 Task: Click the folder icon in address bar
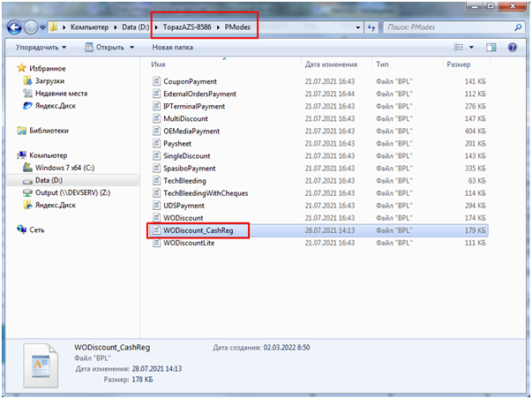[x=53, y=27]
